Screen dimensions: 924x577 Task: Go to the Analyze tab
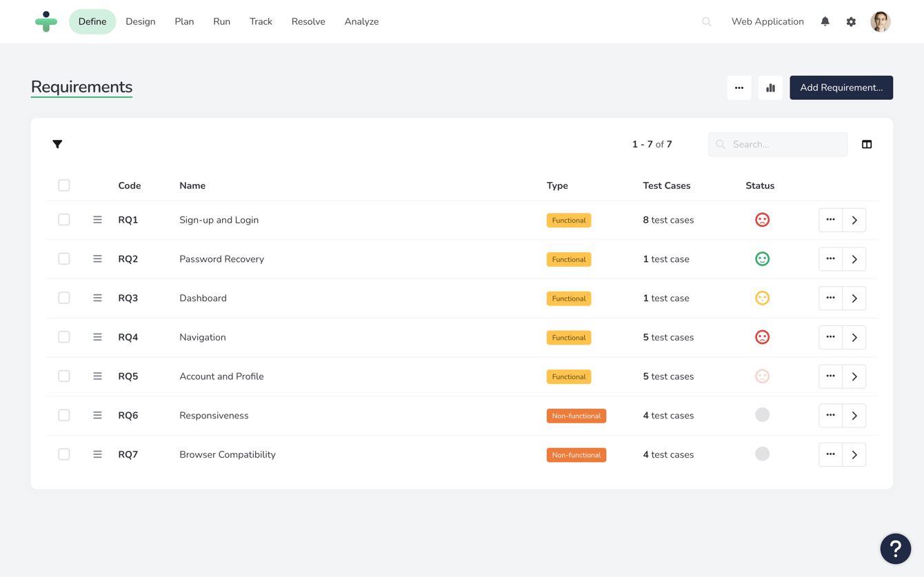(361, 21)
